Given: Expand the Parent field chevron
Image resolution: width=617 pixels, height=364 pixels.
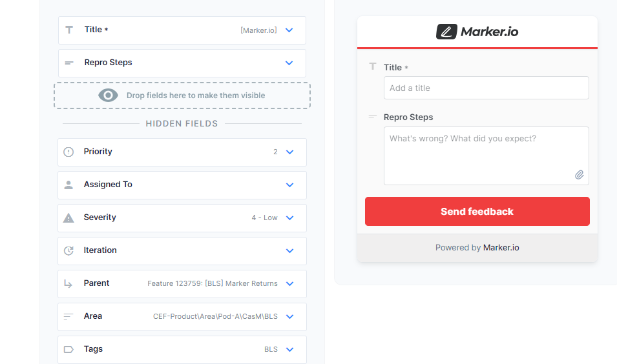Looking at the screenshot, I should (289, 284).
